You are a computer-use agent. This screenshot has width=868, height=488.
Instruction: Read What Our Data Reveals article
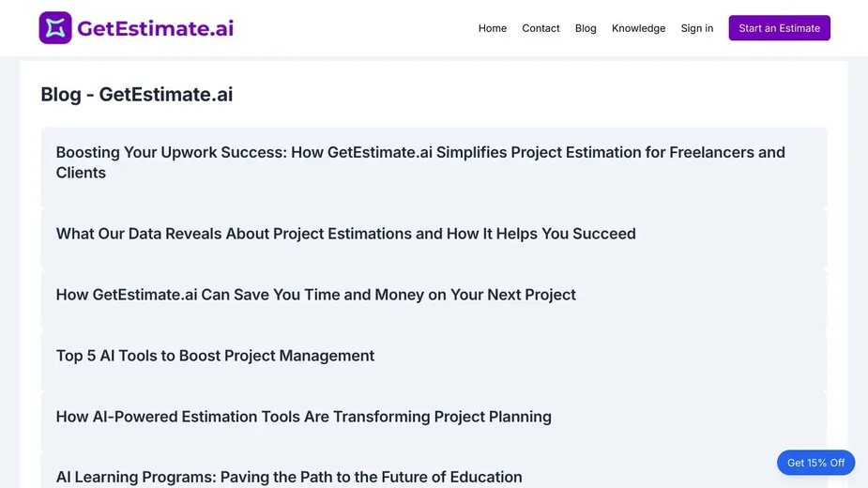(x=345, y=234)
